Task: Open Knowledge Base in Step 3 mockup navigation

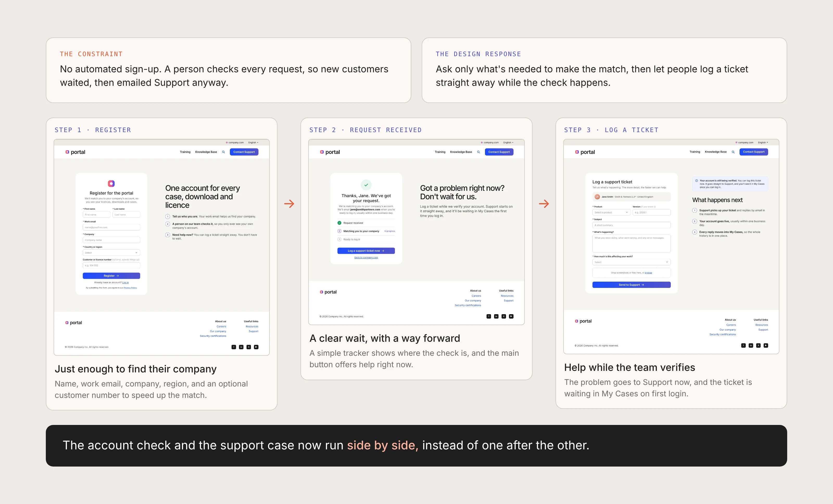Action: [715, 152]
